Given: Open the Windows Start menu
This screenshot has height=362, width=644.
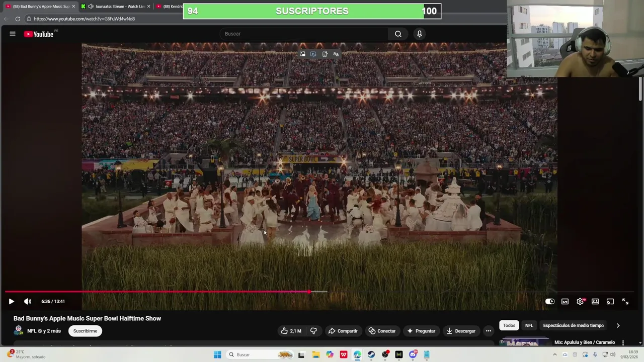Looking at the screenshot, I should point(217,354).
